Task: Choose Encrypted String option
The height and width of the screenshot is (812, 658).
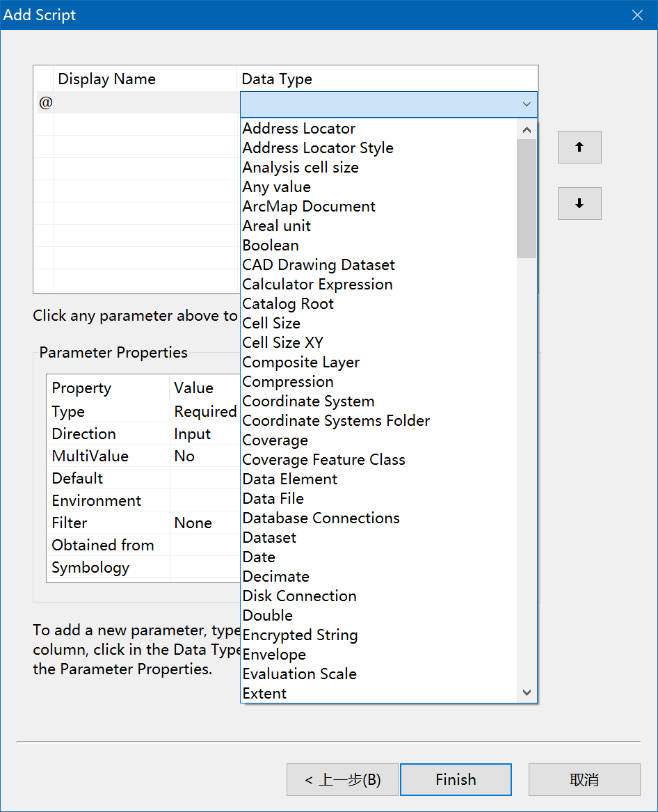Action: [x=378, y=635]
